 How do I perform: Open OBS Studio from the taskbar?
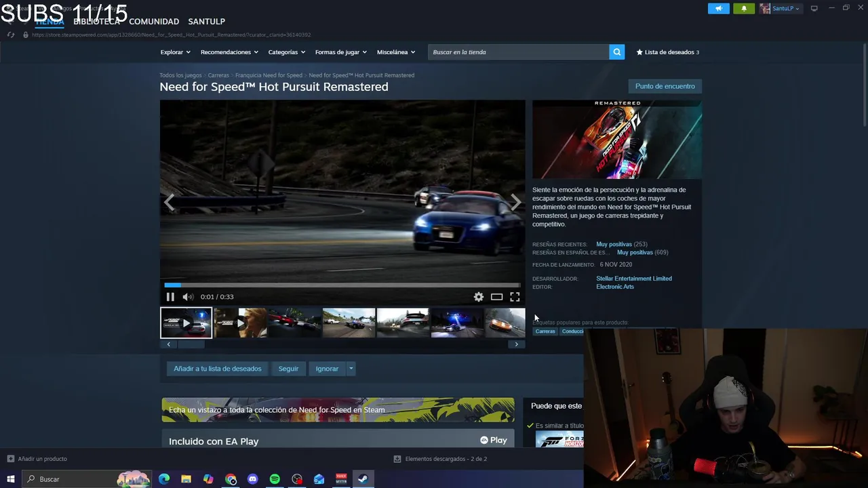click(297, 479)
